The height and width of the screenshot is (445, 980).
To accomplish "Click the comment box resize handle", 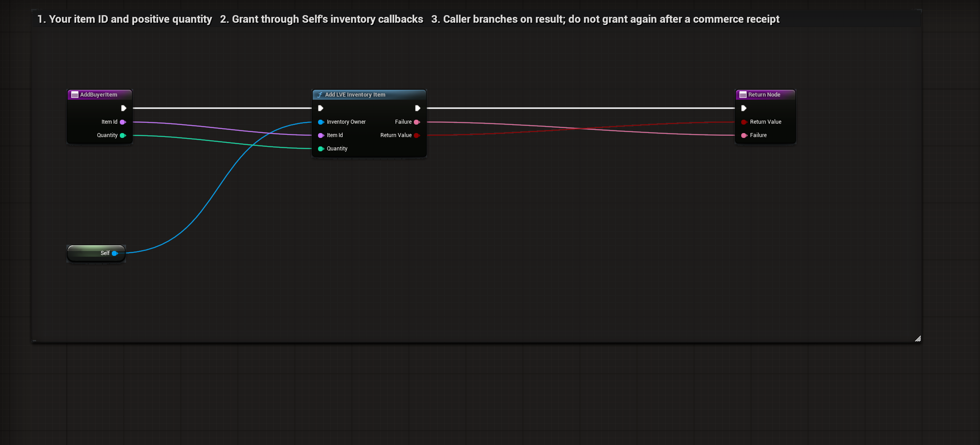I will point(918,339).
